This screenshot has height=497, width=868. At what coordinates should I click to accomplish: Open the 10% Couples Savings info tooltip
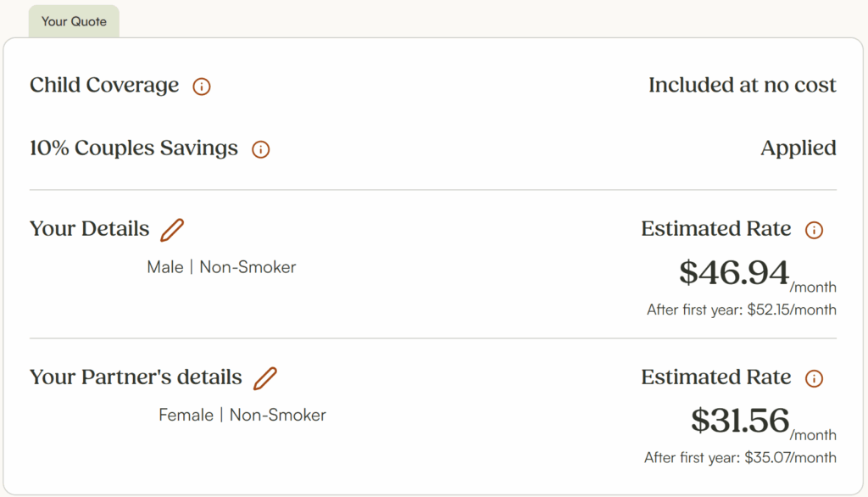click(261, 150)
